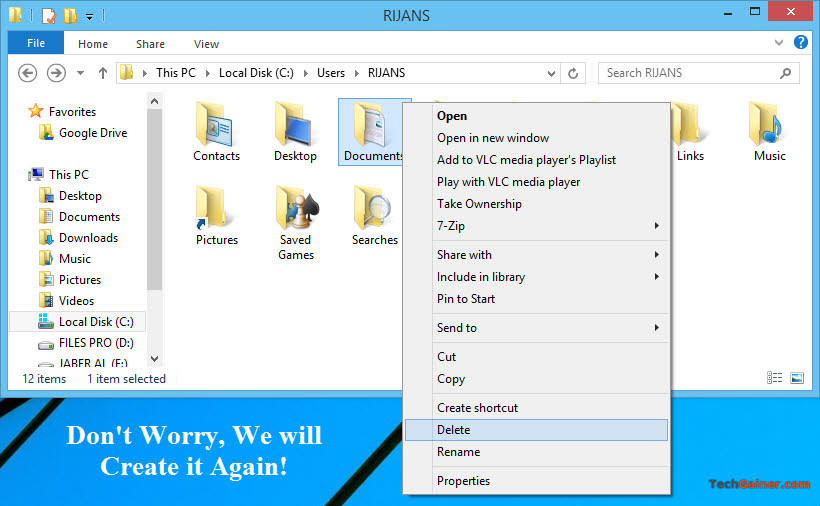This screenshot has height=506, width=820.
Task: Open the Contacts folder icon
Action: pos(216,125)
